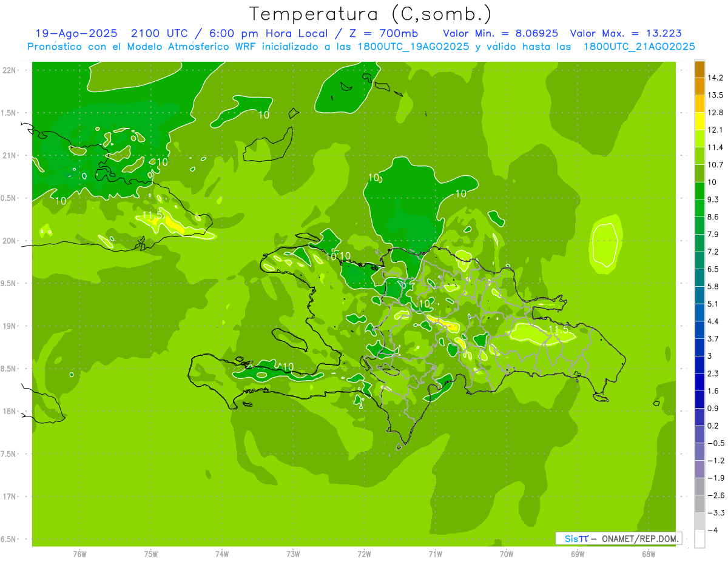Image resolution: width=728 pixels, height=562 pixels.
Task: Click the '20N' latitude axis label
Action: pyautogui.click(x=10, y=241)
